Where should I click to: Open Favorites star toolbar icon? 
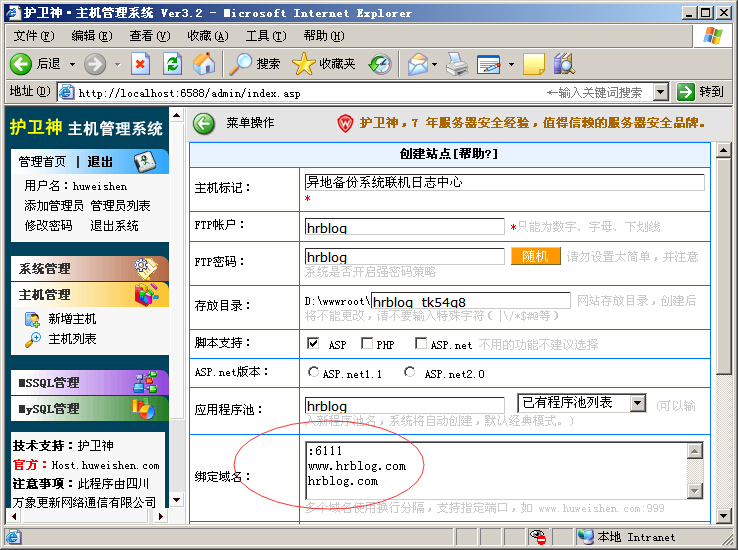point(304,64)
